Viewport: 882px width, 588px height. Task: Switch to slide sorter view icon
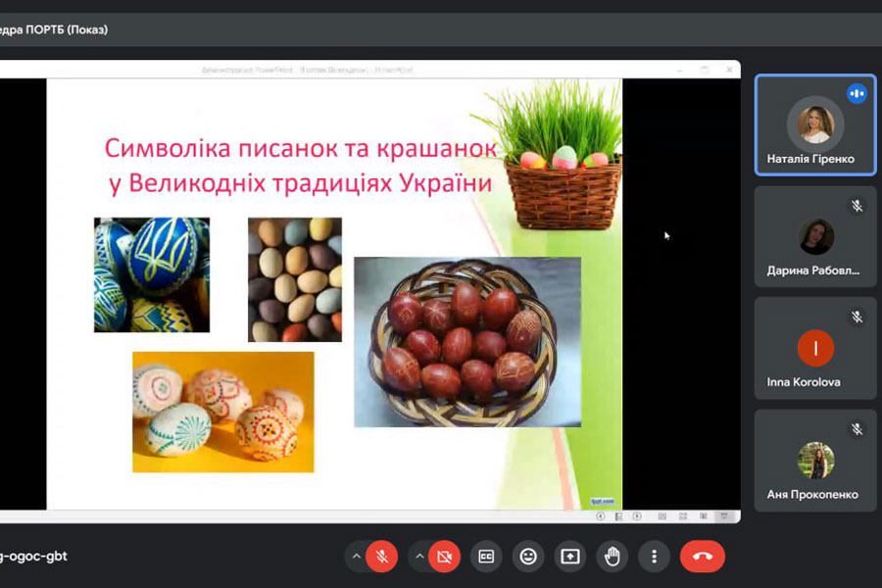click(683, 516)
